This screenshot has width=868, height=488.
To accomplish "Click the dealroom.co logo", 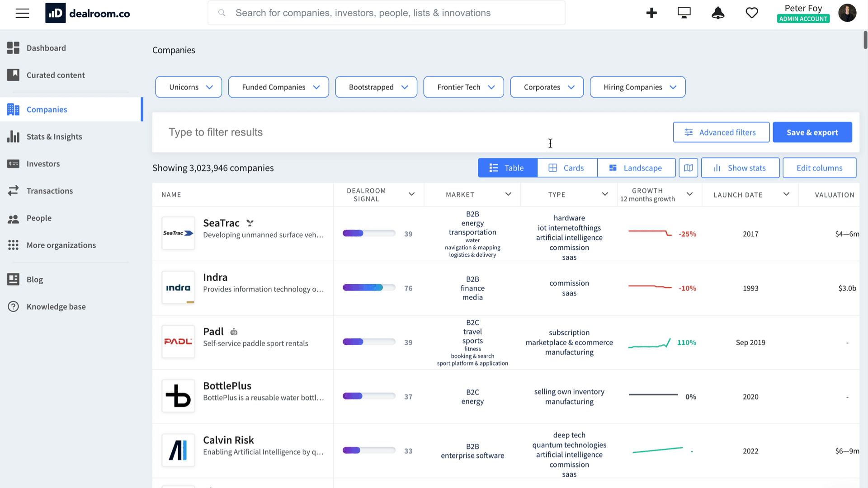I will (88, 13).
